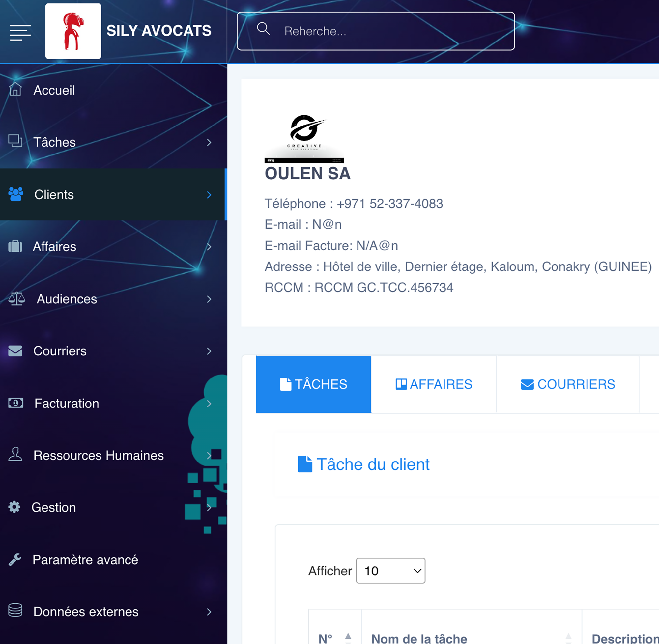This screenshot has height=644, width=659.
Task: Select the TÂCHES tab
Action: (x=313, y=384)
